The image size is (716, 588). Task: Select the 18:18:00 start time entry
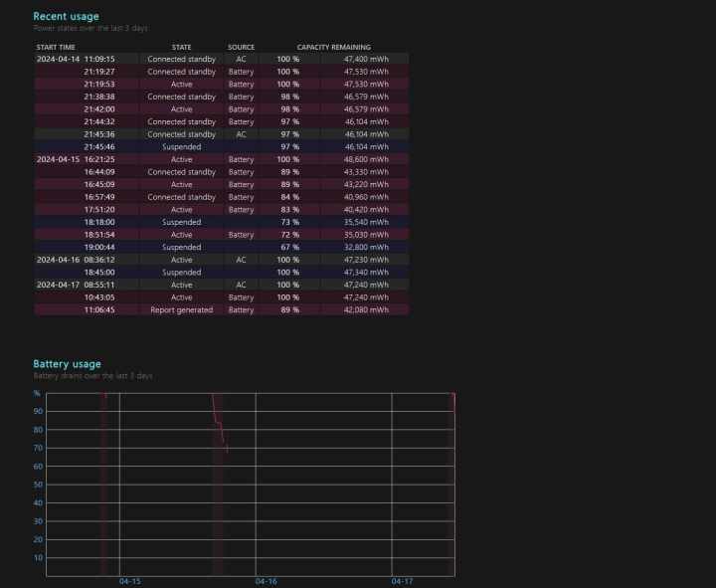pyautogui.click(x=101, y=222)
